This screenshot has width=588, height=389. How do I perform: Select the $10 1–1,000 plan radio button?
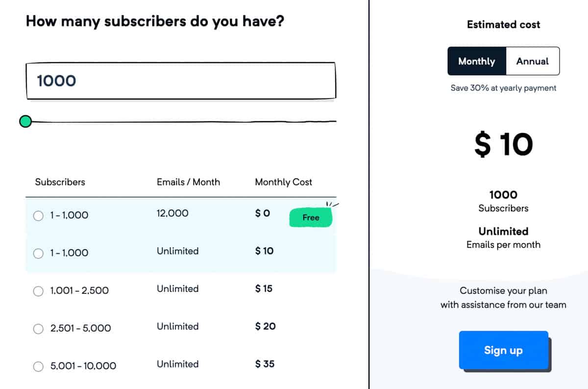[38, 254]
